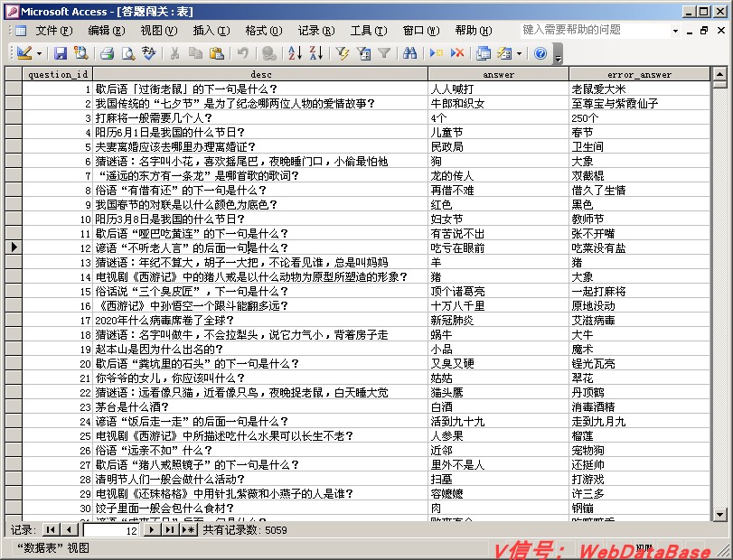Open the 格式(O) menu

[x=264, y=31]
